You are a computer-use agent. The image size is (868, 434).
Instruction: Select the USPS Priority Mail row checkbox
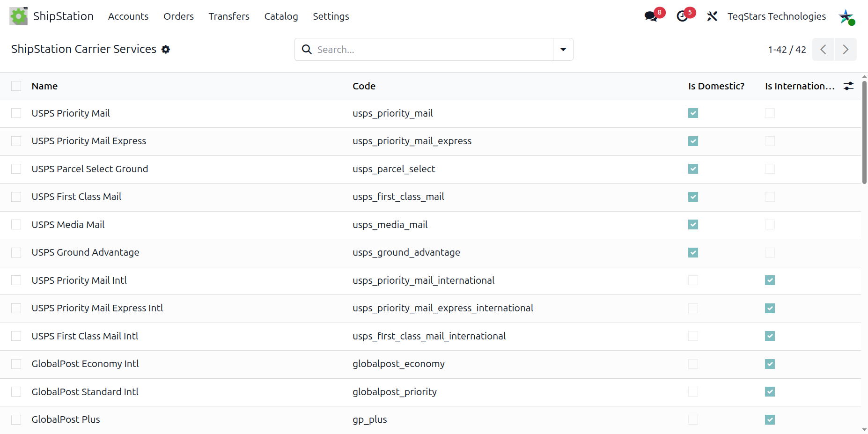(16, 113)
